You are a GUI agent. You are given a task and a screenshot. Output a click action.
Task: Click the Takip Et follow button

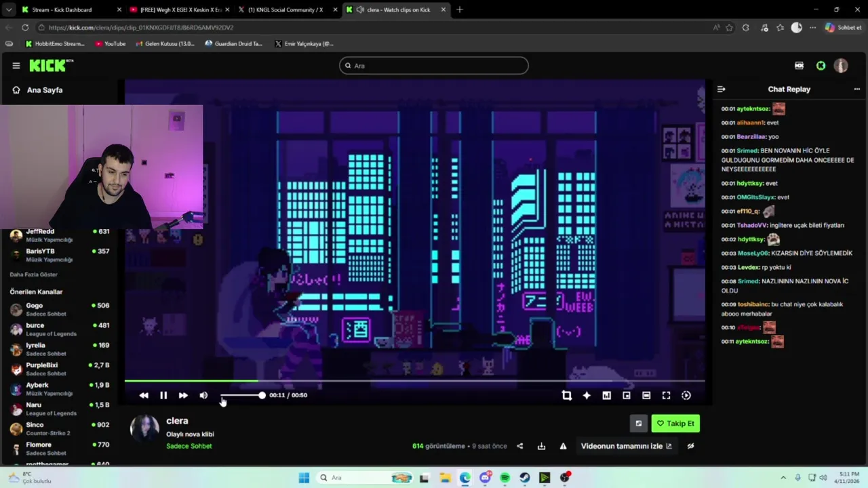tap(675, 424)
